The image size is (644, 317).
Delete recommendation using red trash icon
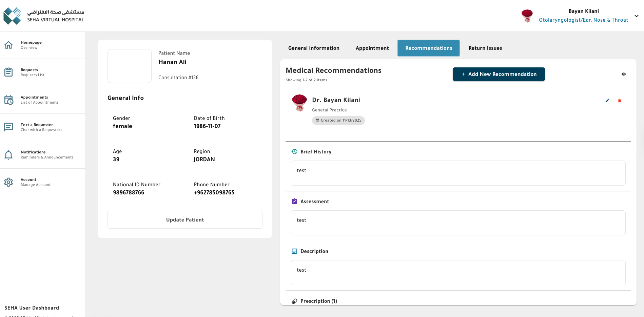coord(619,101)
